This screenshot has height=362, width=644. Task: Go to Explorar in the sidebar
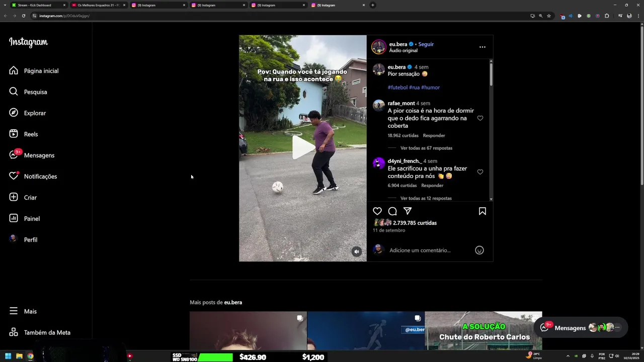(x=28, y=113)
